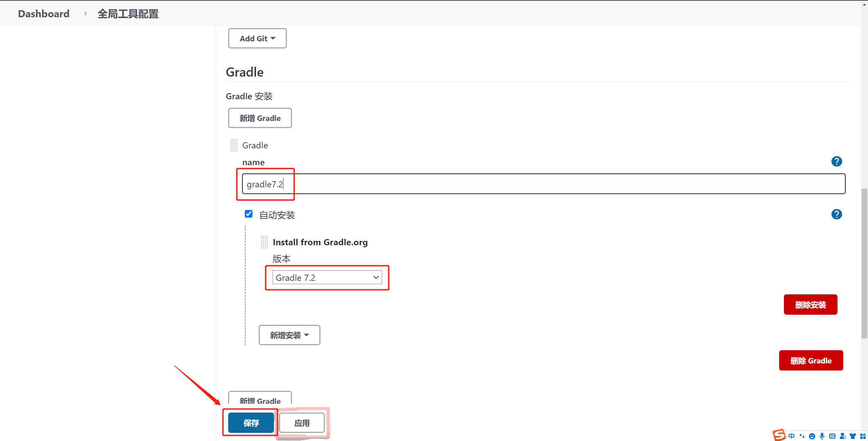Open the Sogou soft keyboard icon

(x=832, y=436)
